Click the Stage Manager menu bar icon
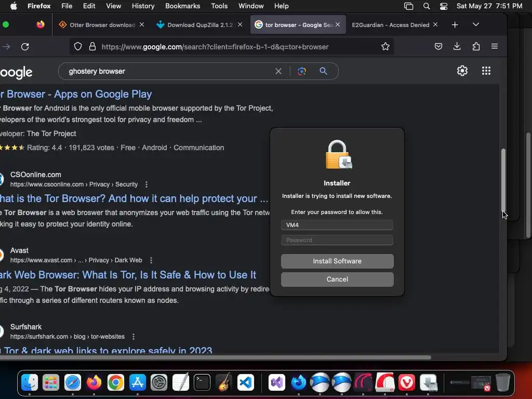The width and height of the screenshot is (532, 399). 408,6
